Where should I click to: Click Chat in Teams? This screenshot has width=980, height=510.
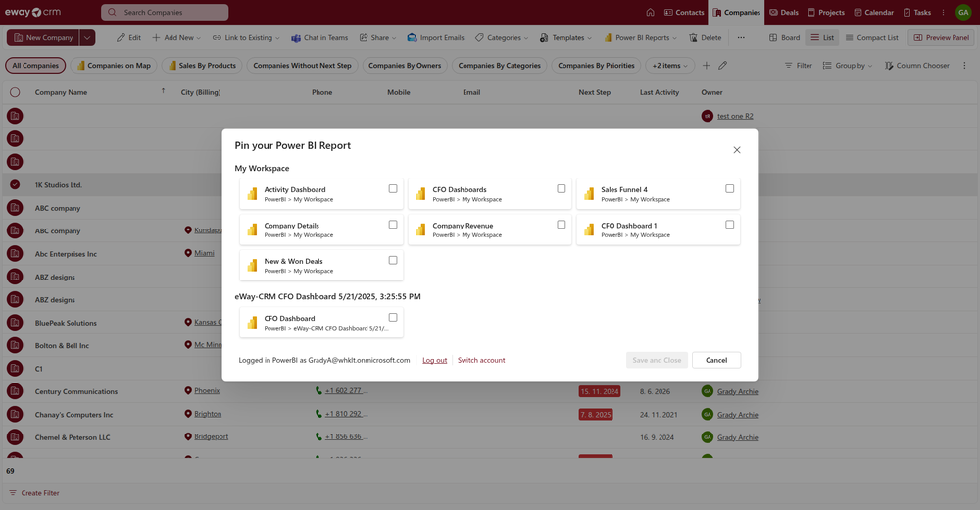tap(319, 37)
